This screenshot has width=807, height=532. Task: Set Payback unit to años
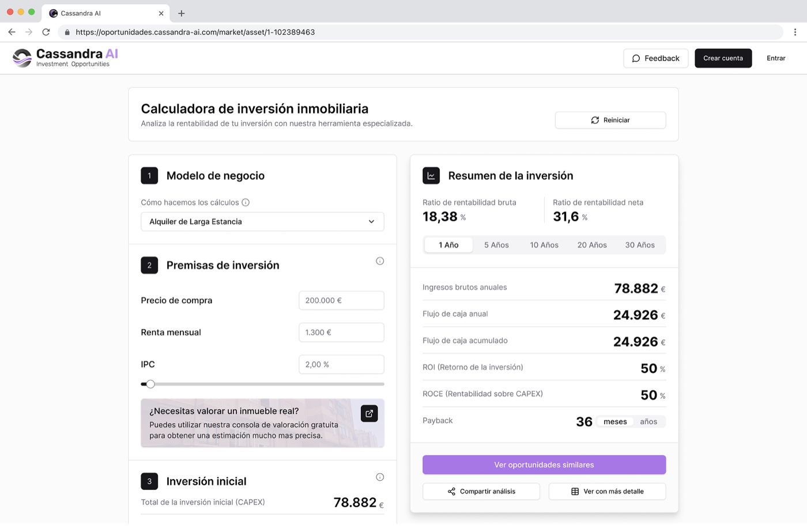coord(648,421)
